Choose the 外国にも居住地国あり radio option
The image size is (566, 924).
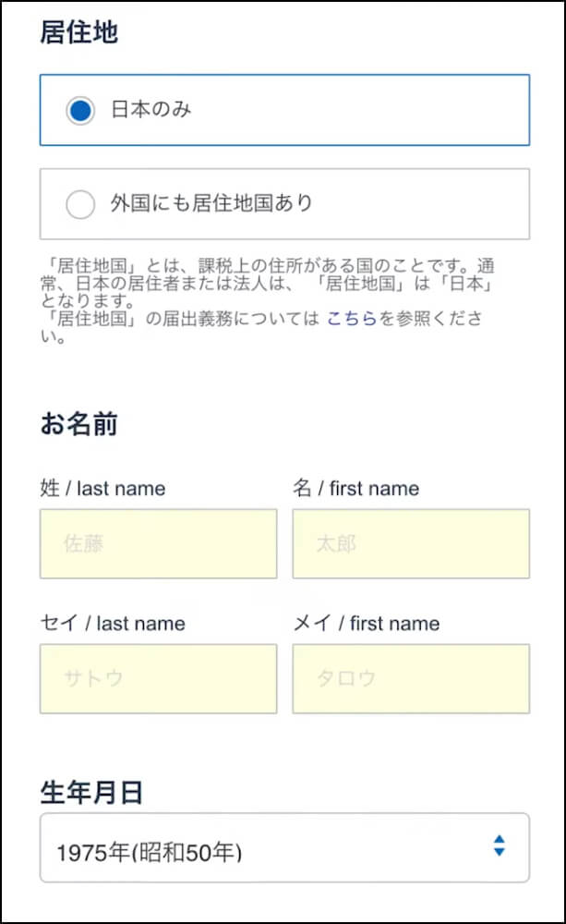tap(80, 204)
